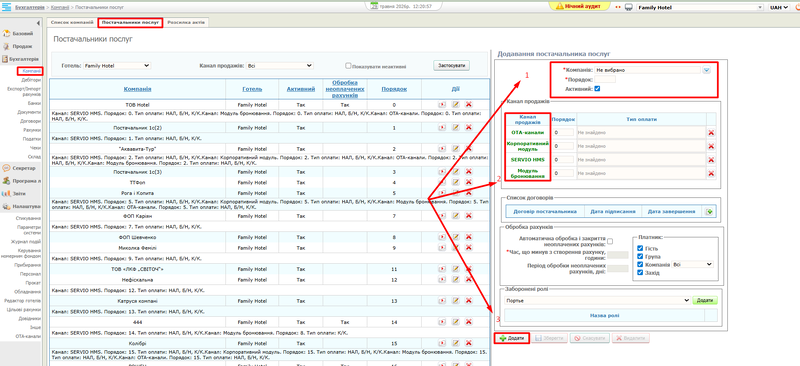800x366 pixels.
Task: Open the forbidden roles Портьє dropdown
Action: point(596,300)
